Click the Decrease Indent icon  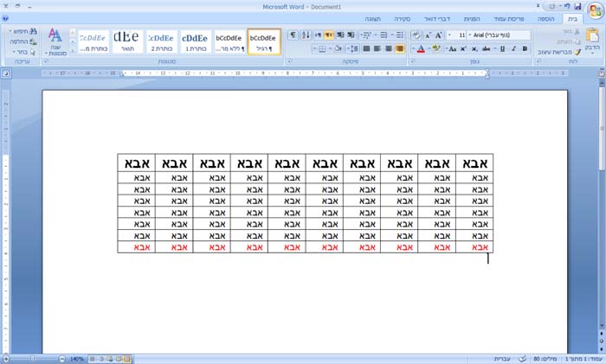(x=351, y=35)
